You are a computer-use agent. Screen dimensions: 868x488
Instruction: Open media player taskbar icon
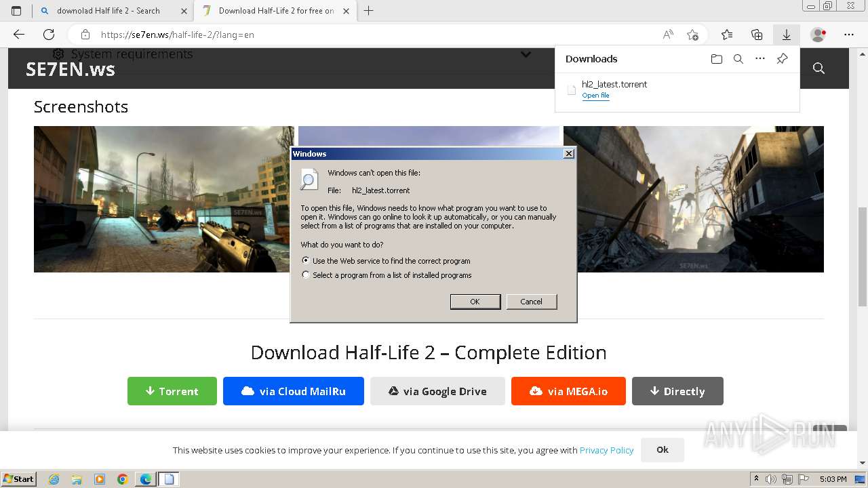tap(100, 479)
